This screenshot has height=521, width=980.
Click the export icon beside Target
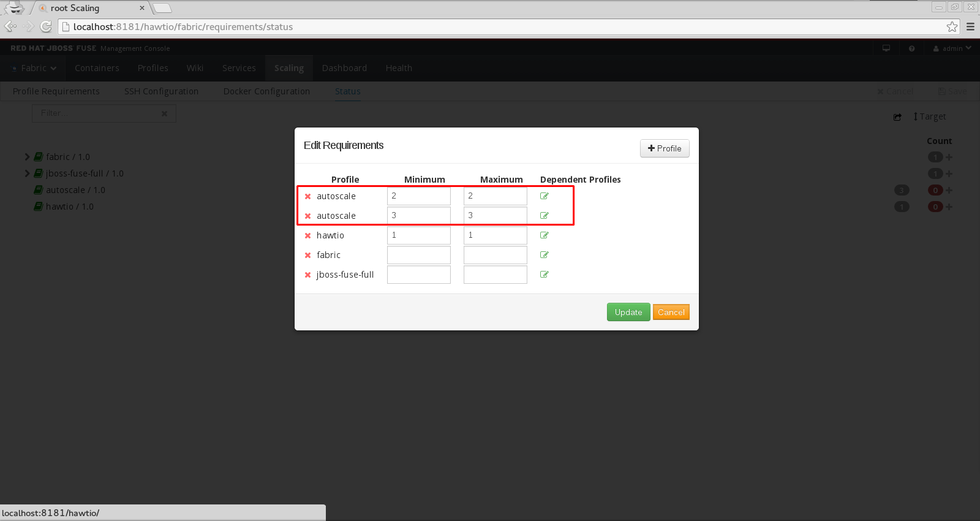tap(897, 116)
